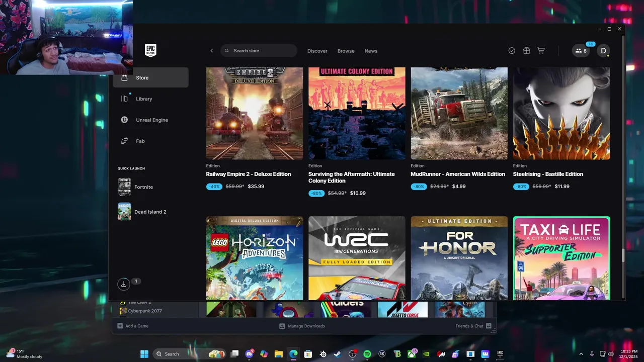The height and width of the screenshot is (362, 644).
Task: Open the microphone tray icon
Action: click(x=592, y=354)
